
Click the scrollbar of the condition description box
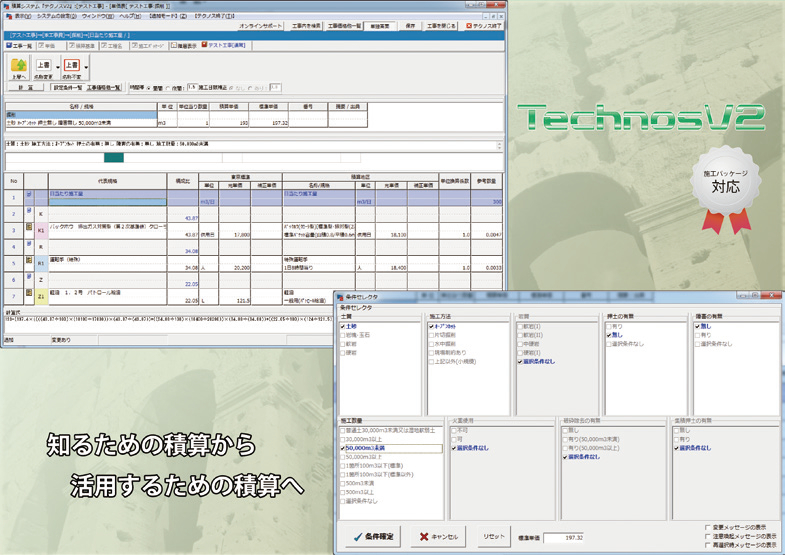[x=499, y=145]
